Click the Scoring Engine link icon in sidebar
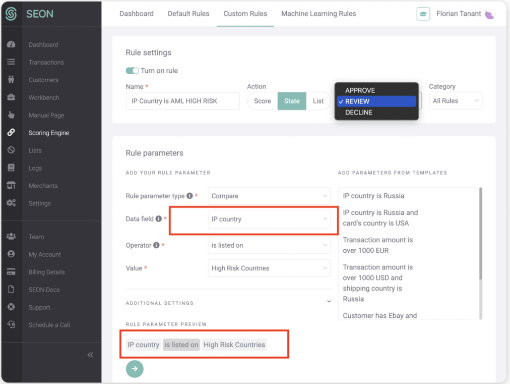 click(11, 132)
